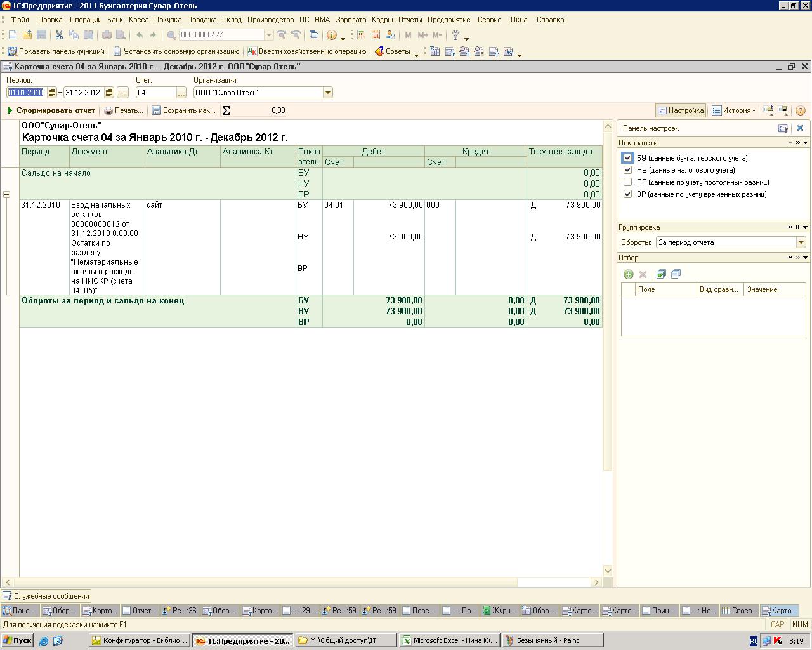Click the scissors cut icon

[x=59, y=35]
